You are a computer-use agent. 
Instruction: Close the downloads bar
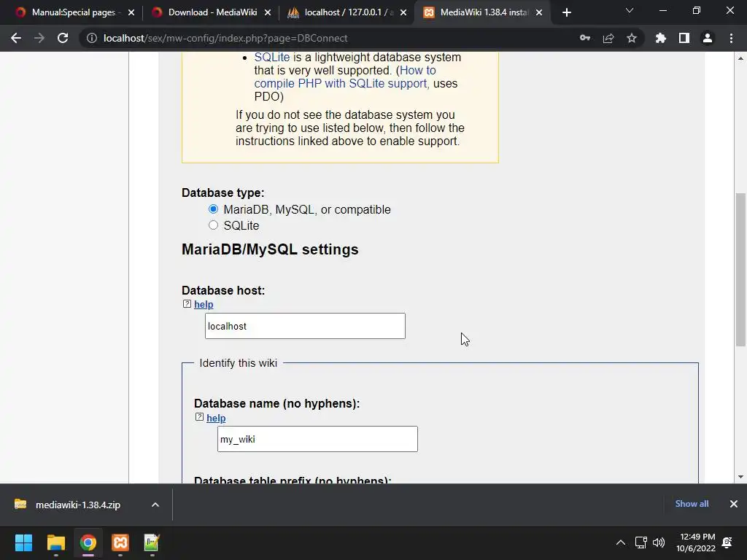pyautogui.click(x=734, y=504)
